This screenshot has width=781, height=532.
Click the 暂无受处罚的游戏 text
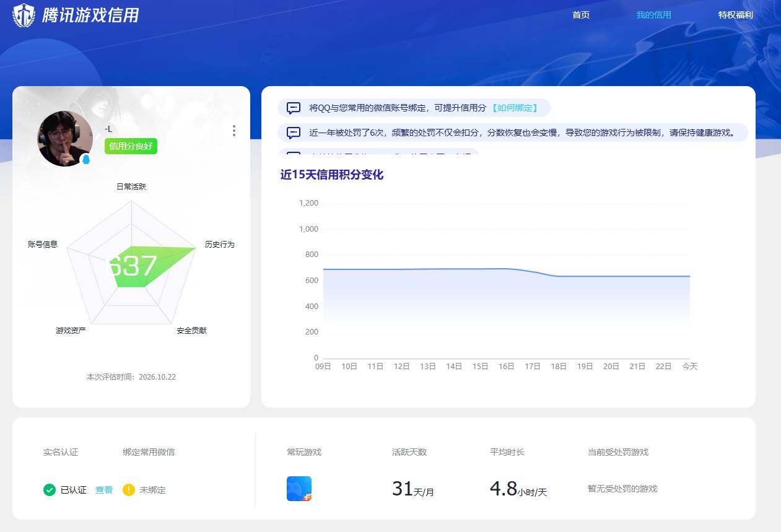pos(622,489)
